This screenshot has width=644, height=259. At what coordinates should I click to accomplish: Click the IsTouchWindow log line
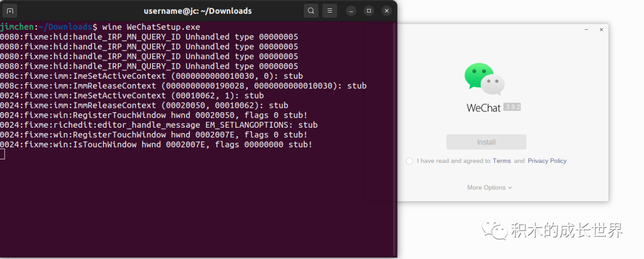click(x=156, y=144)
